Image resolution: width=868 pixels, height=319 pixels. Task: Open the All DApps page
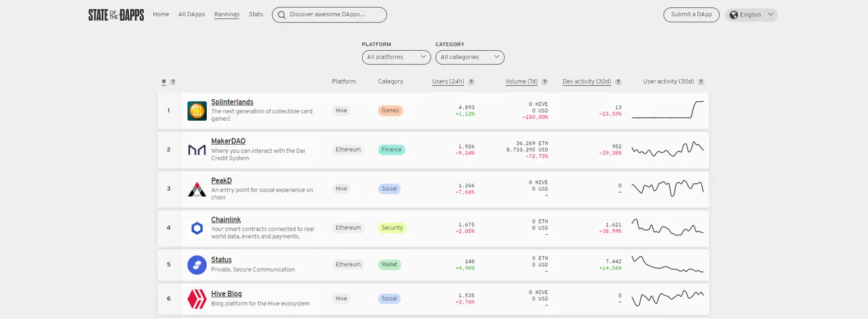pyautogui.click(x=192, y=14)
